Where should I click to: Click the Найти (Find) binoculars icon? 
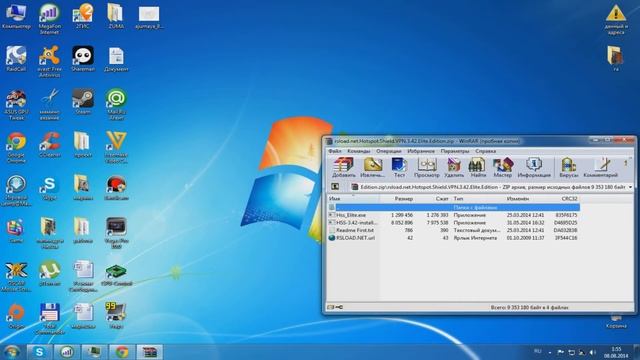tap(478, 167)
